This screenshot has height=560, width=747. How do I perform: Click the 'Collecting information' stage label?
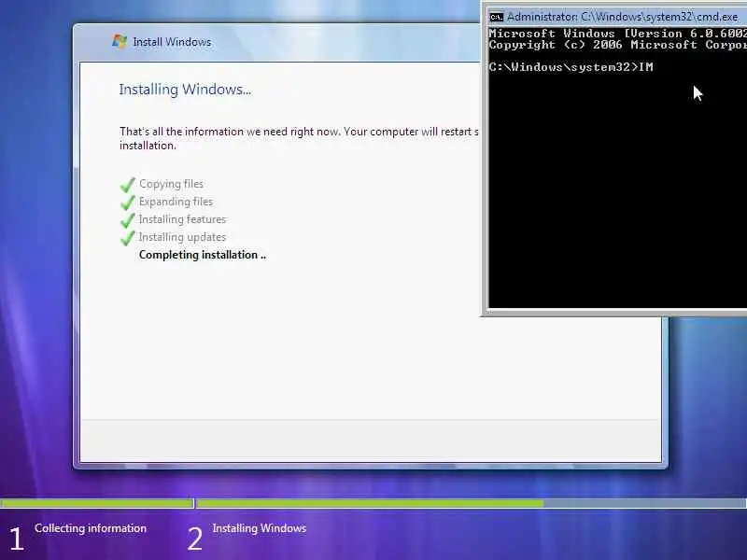91,528
